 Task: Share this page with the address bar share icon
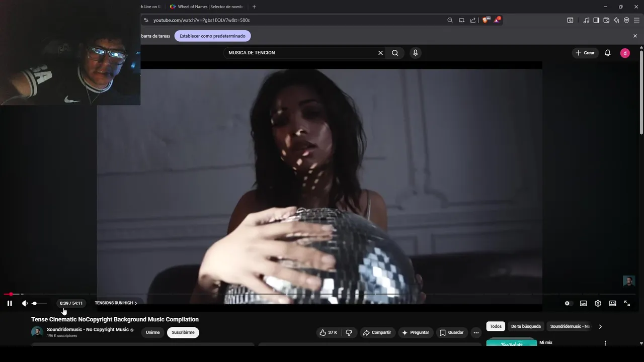tap(473, 20)
